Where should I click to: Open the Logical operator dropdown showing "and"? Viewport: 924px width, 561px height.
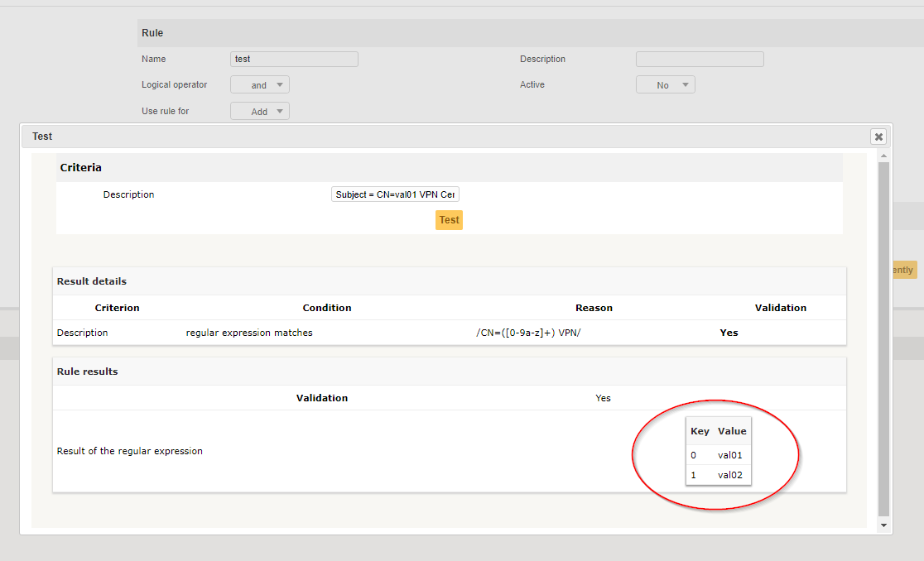click(x=259, y=84)
